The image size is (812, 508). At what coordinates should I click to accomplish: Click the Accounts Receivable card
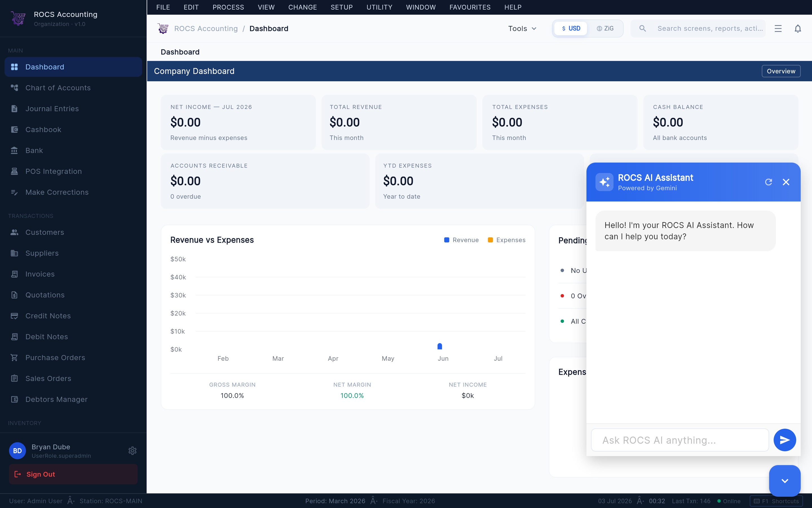265,181
